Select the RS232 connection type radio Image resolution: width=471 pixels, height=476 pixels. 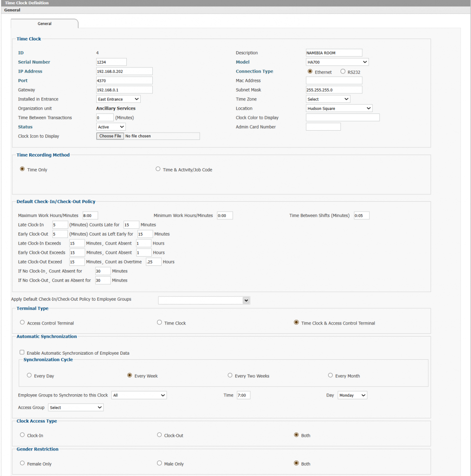click(343, 71)
